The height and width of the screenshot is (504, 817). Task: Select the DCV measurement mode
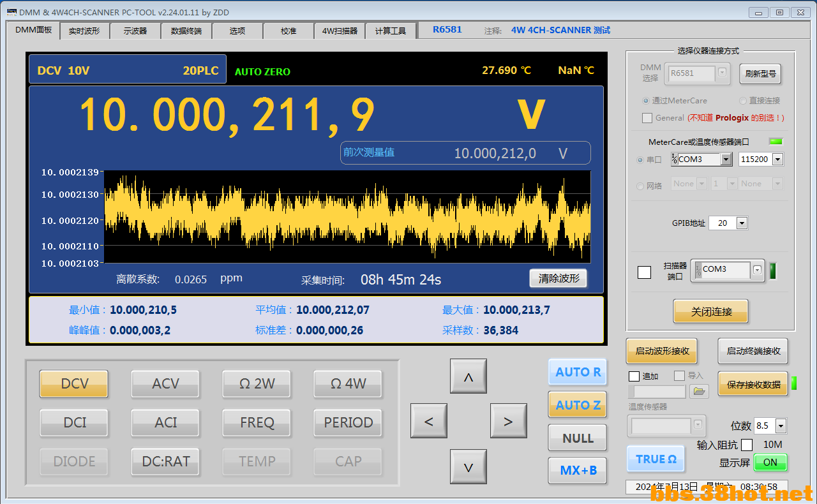click(74, 384)
